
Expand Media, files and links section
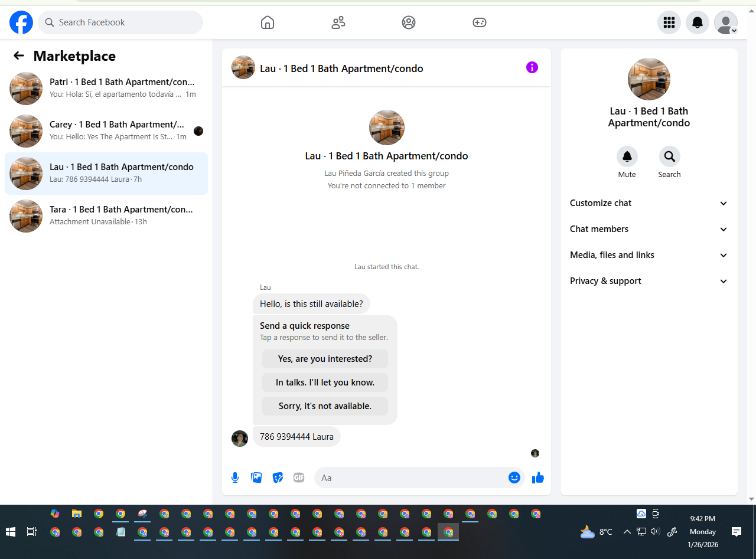pyautogui.click(x=649, y=255)
